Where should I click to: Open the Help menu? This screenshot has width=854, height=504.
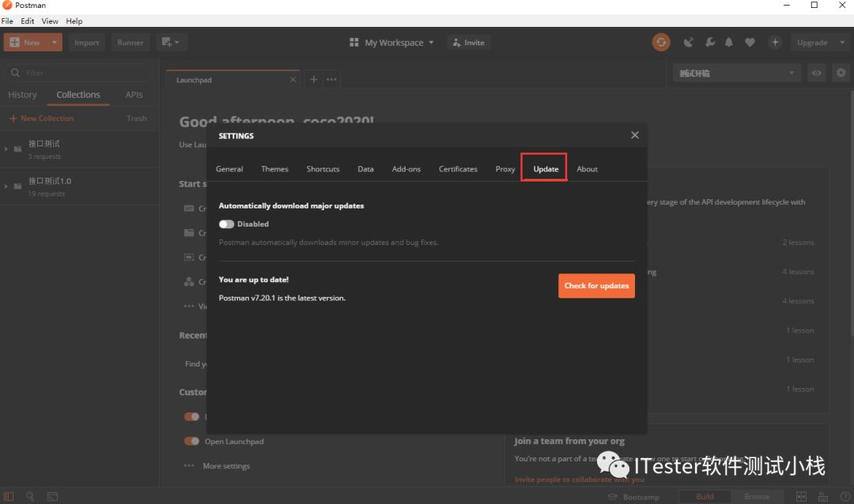tap(74, 21)
